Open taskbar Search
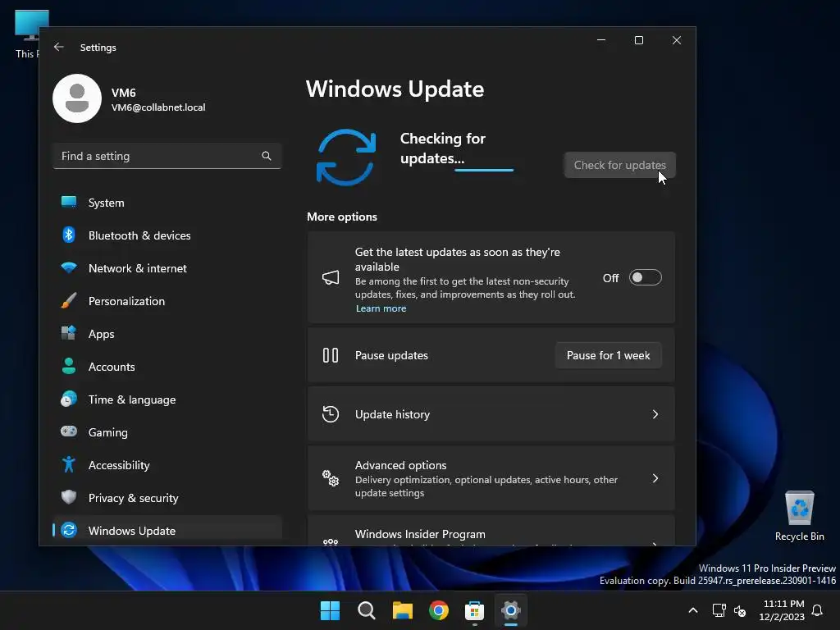Viewport: 840px width, 630px height. [x=367, y=610]
